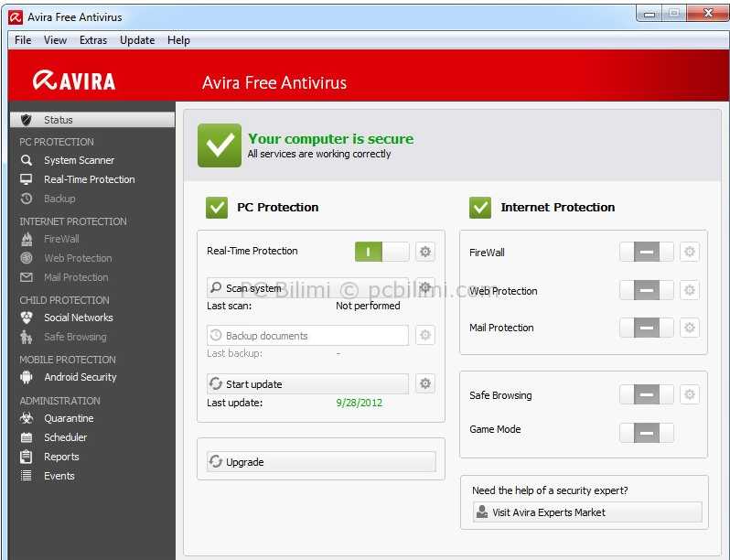Click the Real-Time Protection monitor icon
Screen dimensions: 730x560
pos(27,179)
